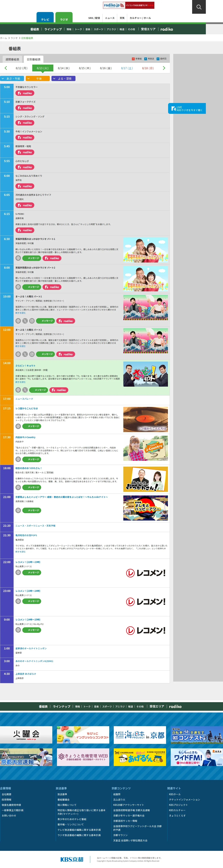This screenshot has width=223, height=868.
Task: Go to previous week with left arrow
Action: 6,68
